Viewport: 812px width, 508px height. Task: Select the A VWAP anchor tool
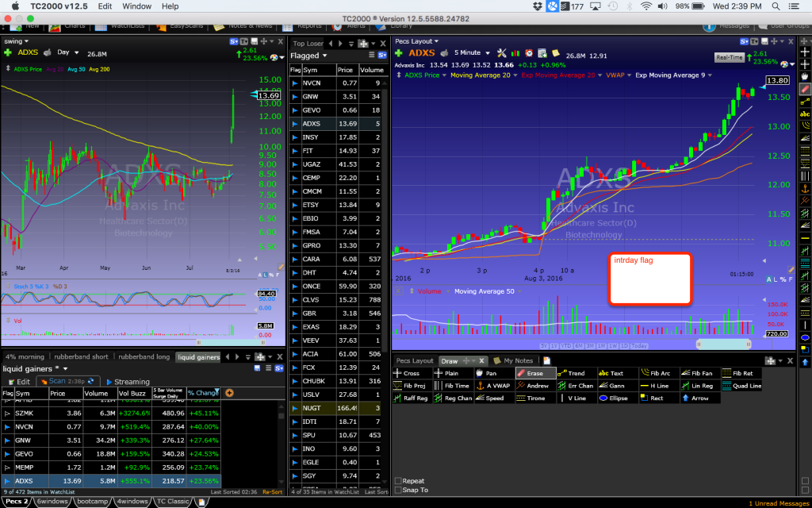tap(494, 386)
